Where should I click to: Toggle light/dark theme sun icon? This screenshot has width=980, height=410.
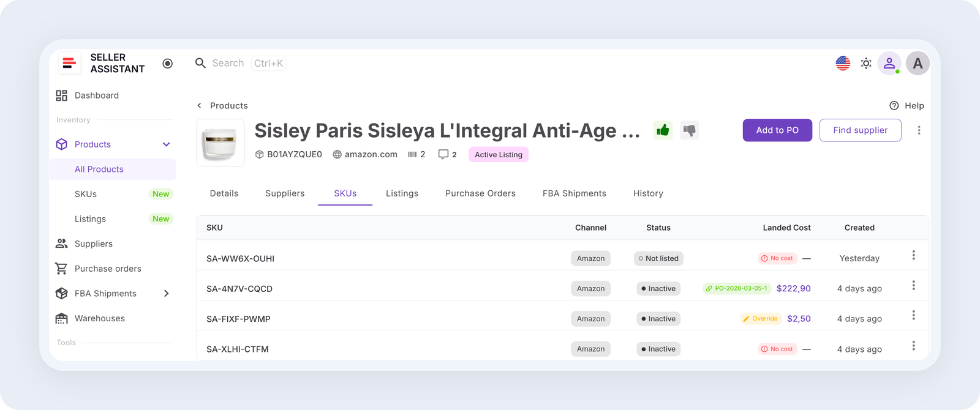tap(866, 63)
